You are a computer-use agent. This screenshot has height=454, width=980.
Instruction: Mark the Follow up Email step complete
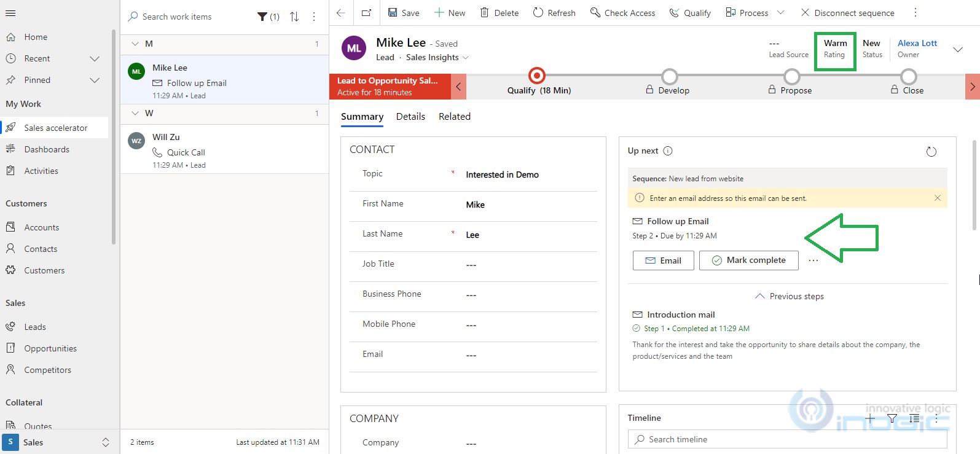click(748, 260)
